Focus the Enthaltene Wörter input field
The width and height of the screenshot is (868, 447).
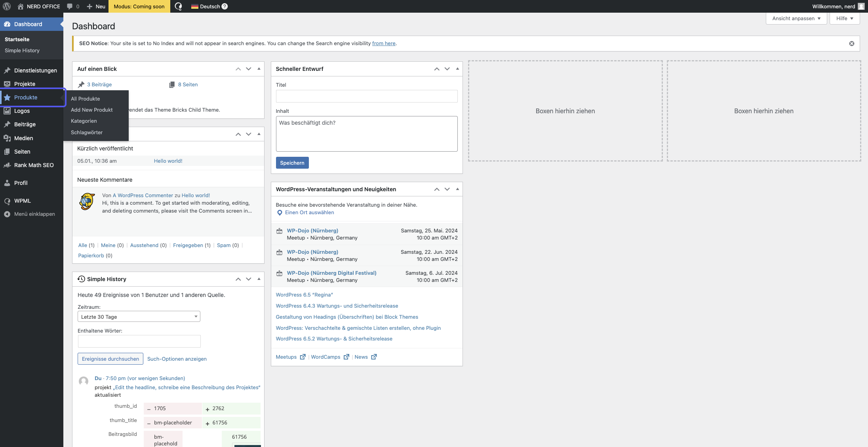(139, 341)
